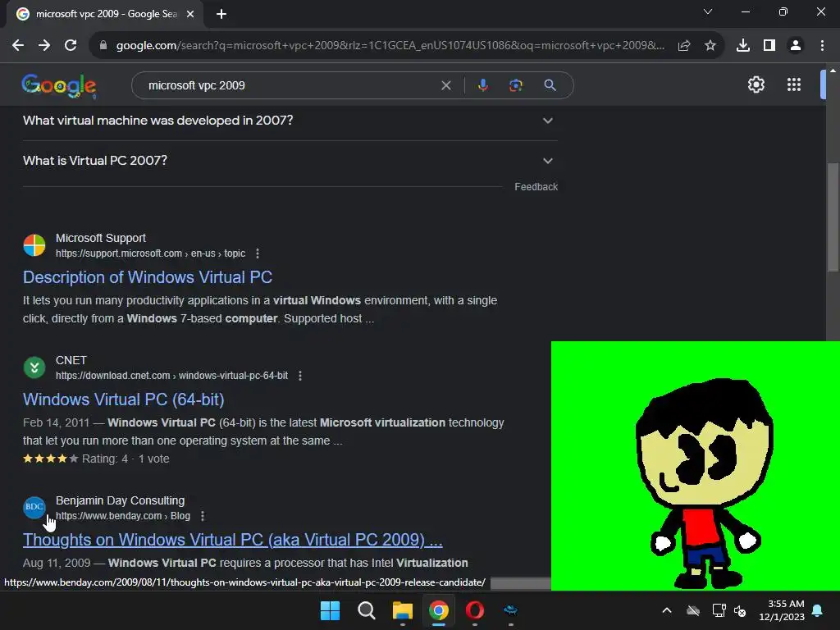The height and width of the screenshot is (630, 840).
Task: Show hidden system tray icons
Action: tap(666, 610)
